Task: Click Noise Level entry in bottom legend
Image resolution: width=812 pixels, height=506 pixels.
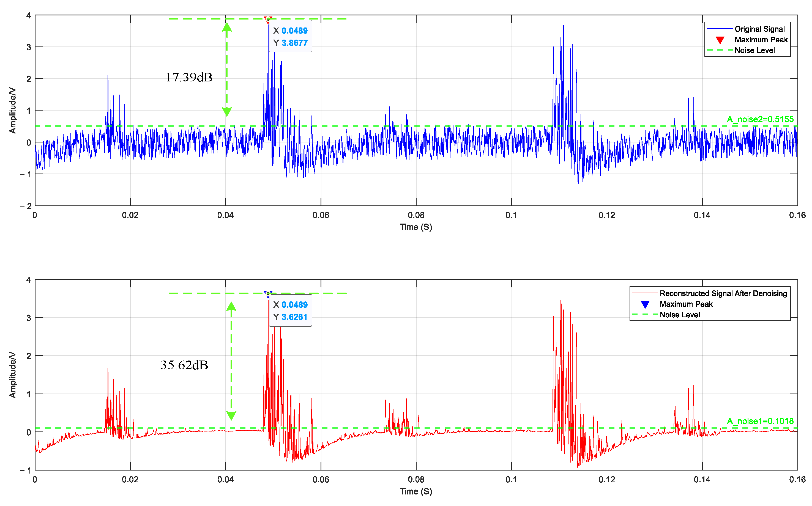Action: click(x=679, y=315)
